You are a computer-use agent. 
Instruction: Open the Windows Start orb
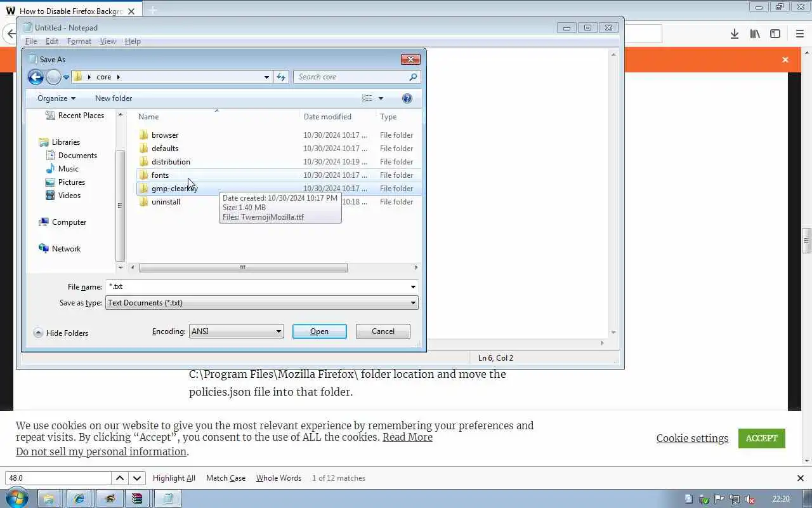click(17, 498)
